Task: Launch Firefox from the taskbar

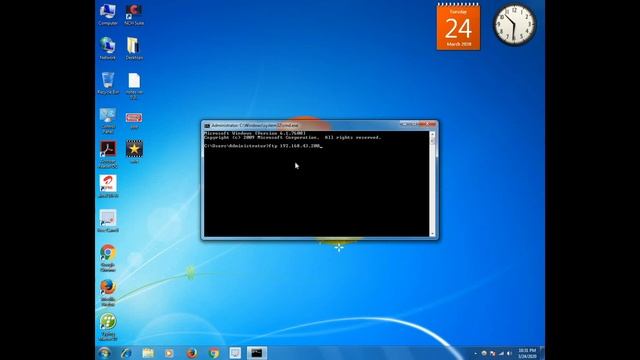Action: (x=191, y=353)
